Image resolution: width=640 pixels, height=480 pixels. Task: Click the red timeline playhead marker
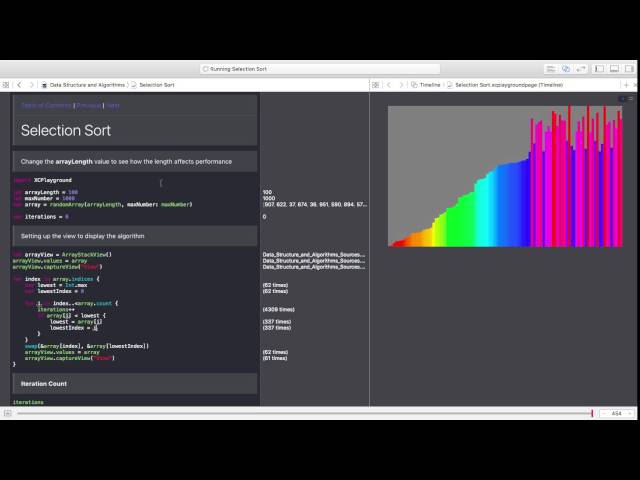tap(592, 413)
